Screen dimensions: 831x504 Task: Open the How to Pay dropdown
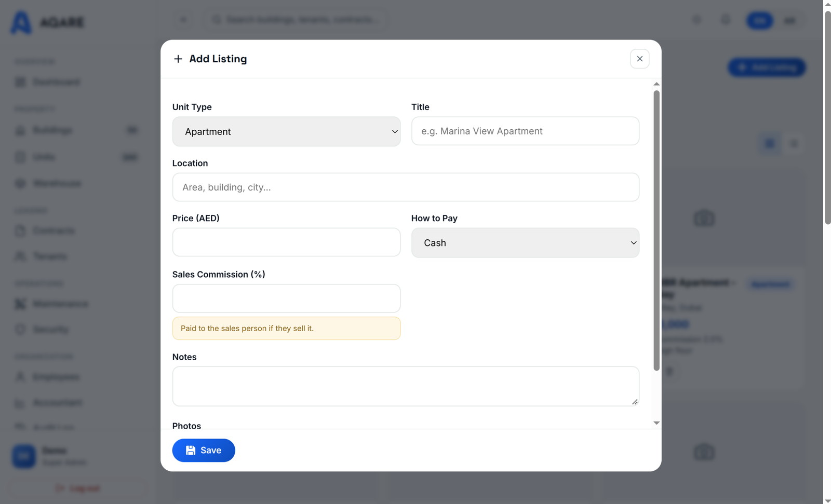[525, 242]
